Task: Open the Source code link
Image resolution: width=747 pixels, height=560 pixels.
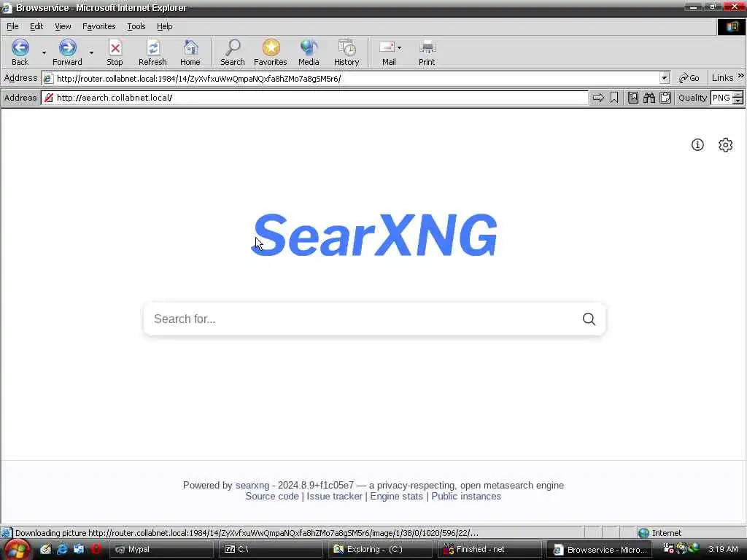Action: point(272,496)
